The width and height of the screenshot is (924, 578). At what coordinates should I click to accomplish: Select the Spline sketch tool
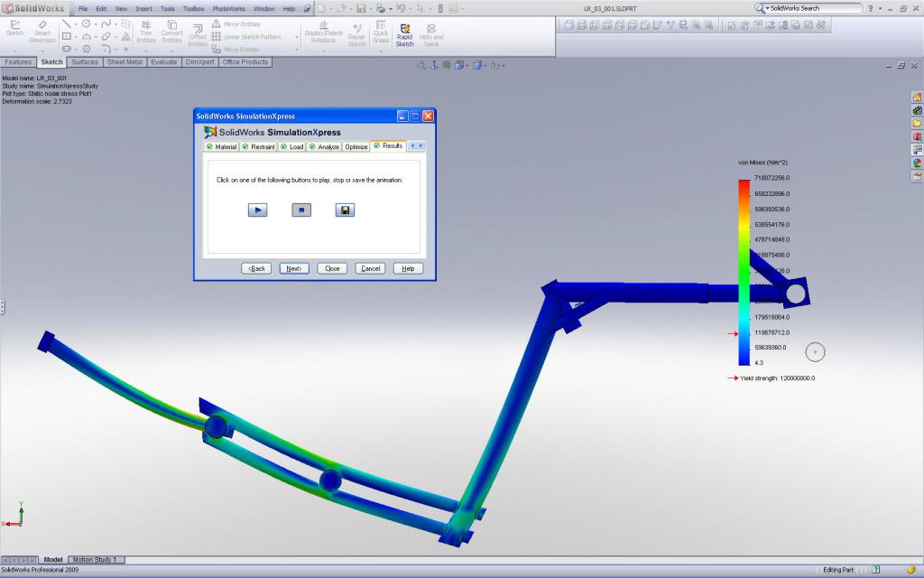click(106, 23)
